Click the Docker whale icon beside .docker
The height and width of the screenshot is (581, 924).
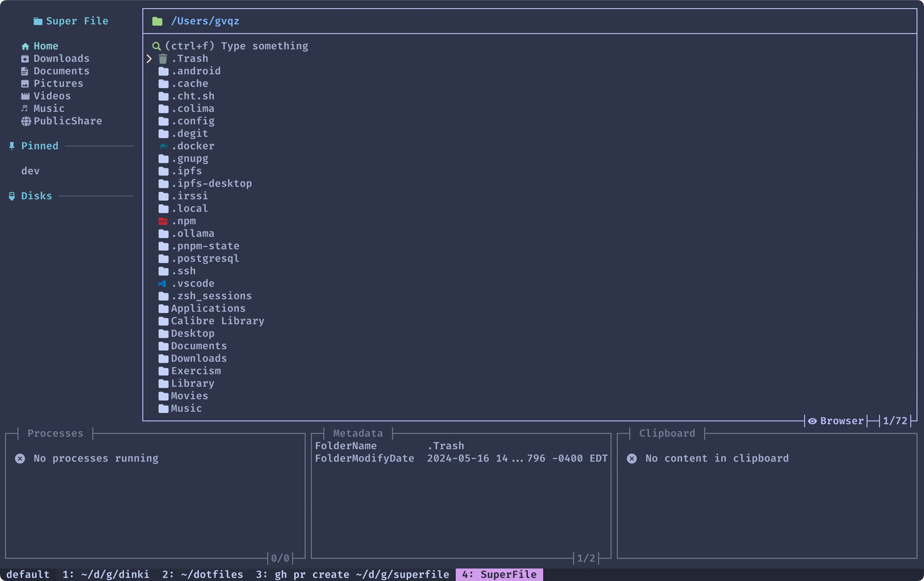point(163,146)
